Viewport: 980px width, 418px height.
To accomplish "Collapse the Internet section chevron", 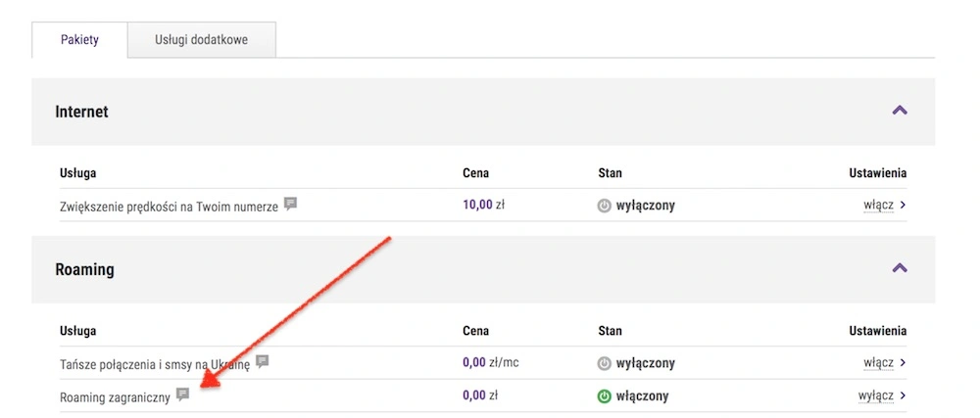I will [x=900, y=111].
